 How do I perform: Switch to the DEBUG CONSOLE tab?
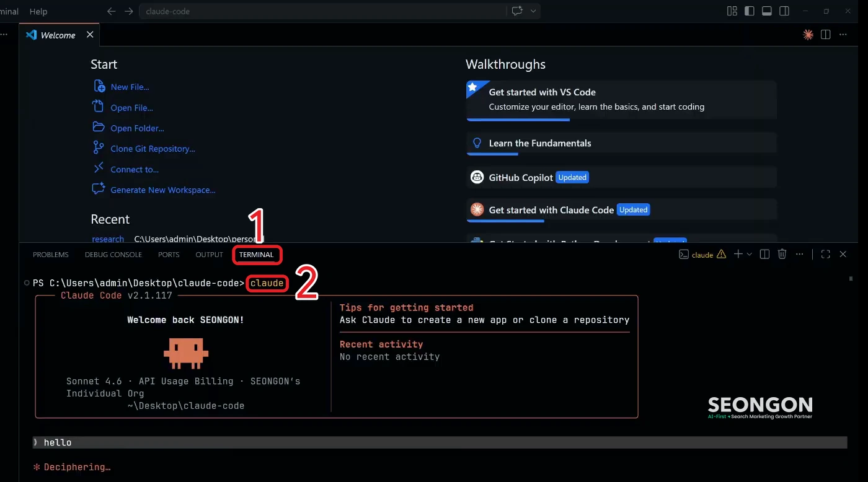click(113, 255)
